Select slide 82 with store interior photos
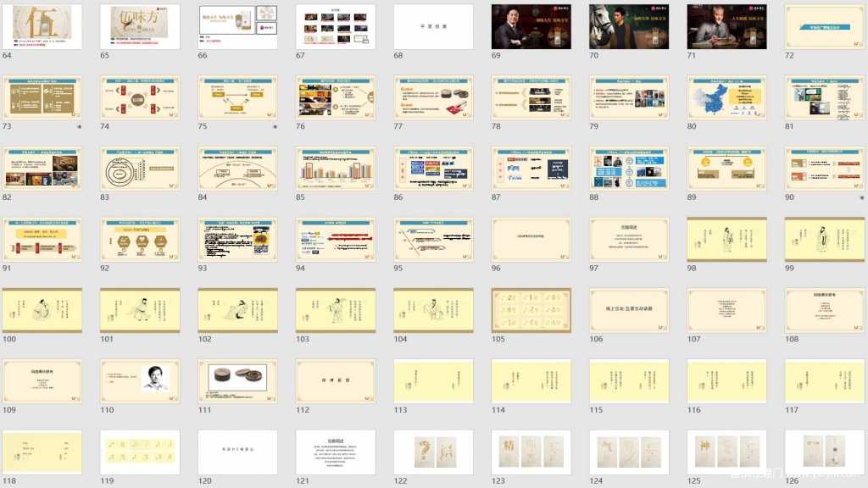Screen dimensions: 868x488 tap(42, 169)
